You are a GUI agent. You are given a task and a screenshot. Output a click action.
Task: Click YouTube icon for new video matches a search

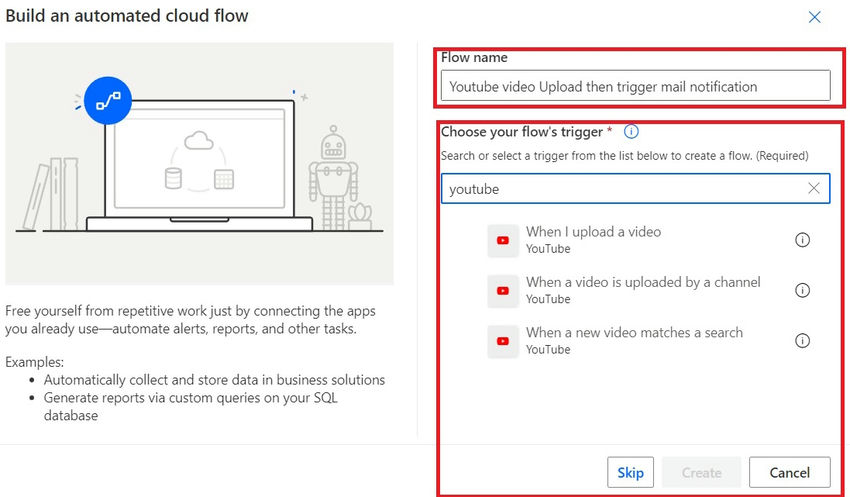(x=503, y=341)
